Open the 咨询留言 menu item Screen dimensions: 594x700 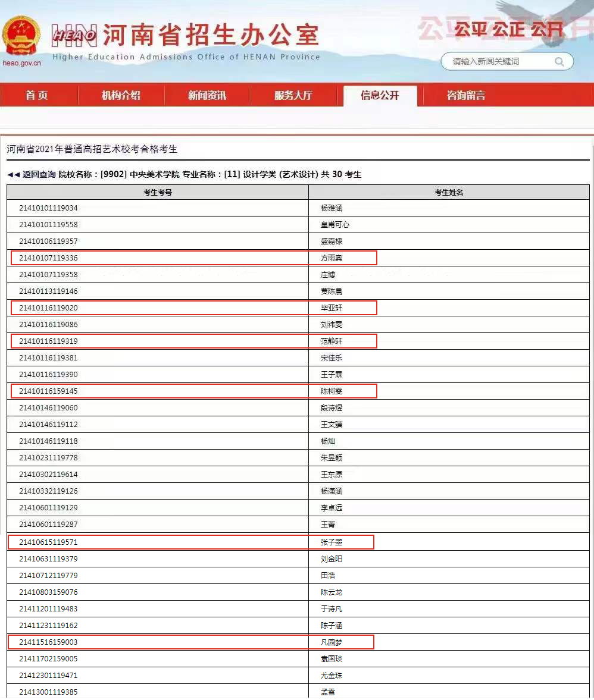[466, 95]
